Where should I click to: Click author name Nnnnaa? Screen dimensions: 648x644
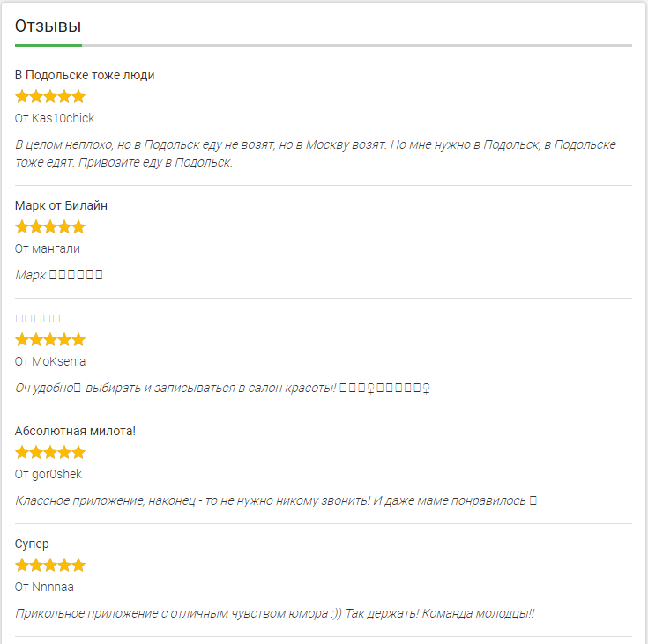pyautogui.click(x=55, y=587)
